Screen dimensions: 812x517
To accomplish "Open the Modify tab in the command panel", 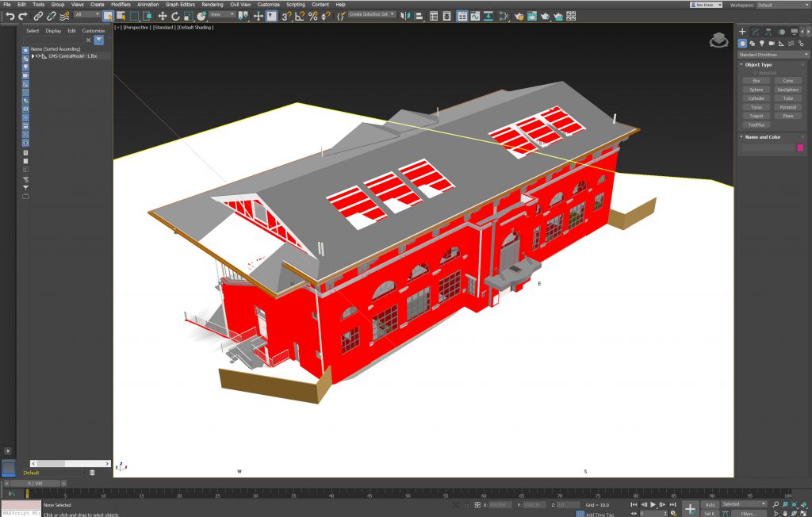I will tap(754, 32).
